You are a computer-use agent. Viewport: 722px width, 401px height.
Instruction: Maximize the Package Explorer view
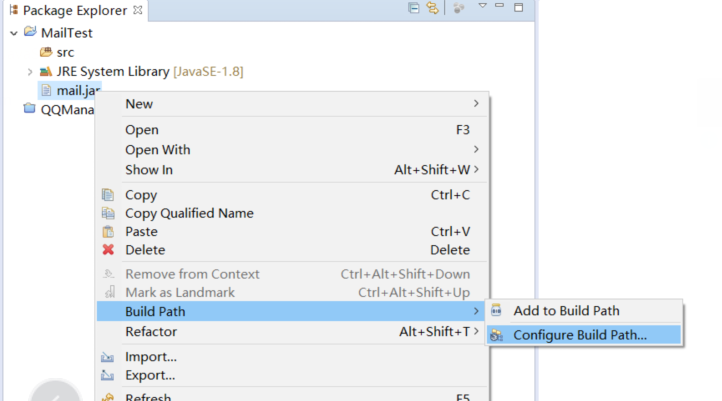coord(518,7)
